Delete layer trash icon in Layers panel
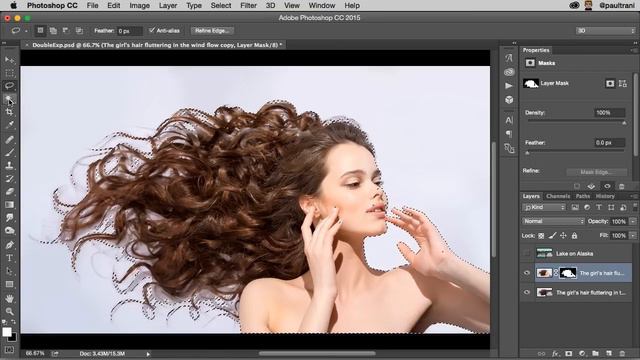 coord(622,353)
